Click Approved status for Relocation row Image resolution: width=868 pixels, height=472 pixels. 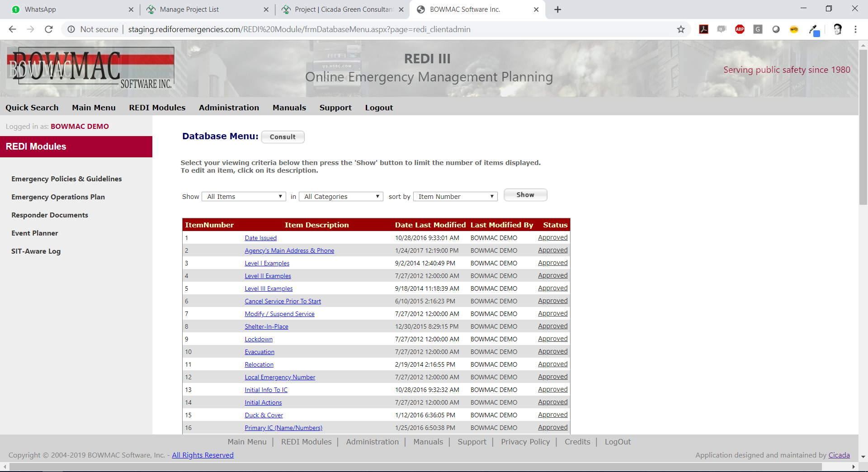[552, 364]
